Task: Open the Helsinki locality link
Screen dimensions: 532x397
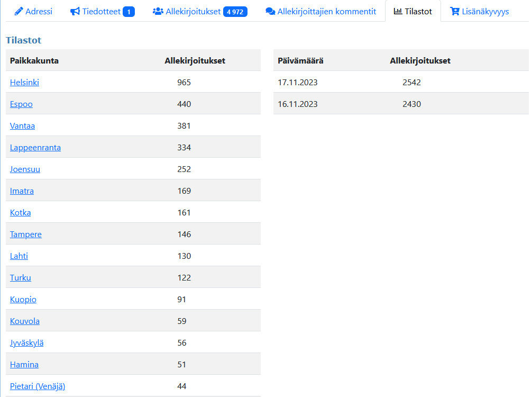Action: coord(24,83)
